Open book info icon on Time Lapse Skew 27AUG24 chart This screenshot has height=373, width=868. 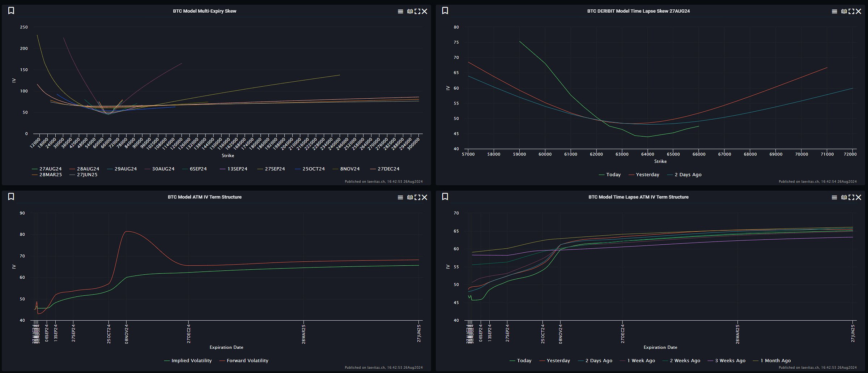point(844,12)
